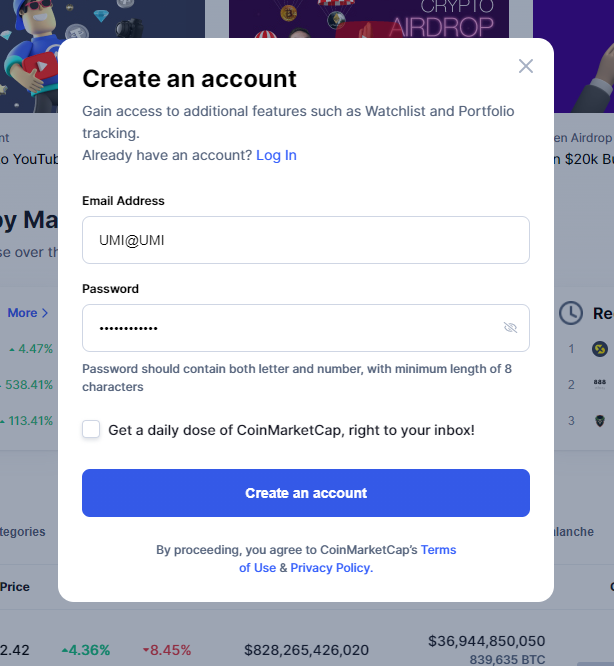
Task: Expand the More link with chevron
Action: click(x=28, y=313)
